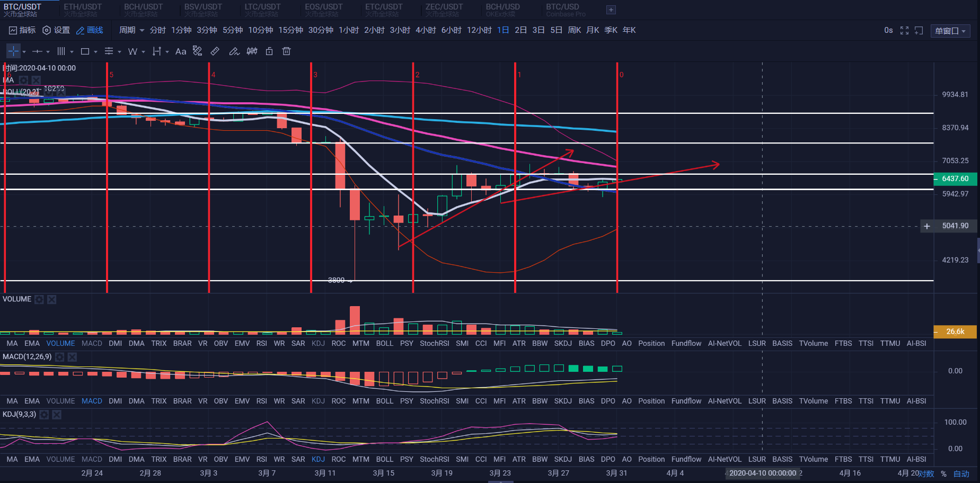Toggle 画线 drawing toolbar

[x=90, y=30]
